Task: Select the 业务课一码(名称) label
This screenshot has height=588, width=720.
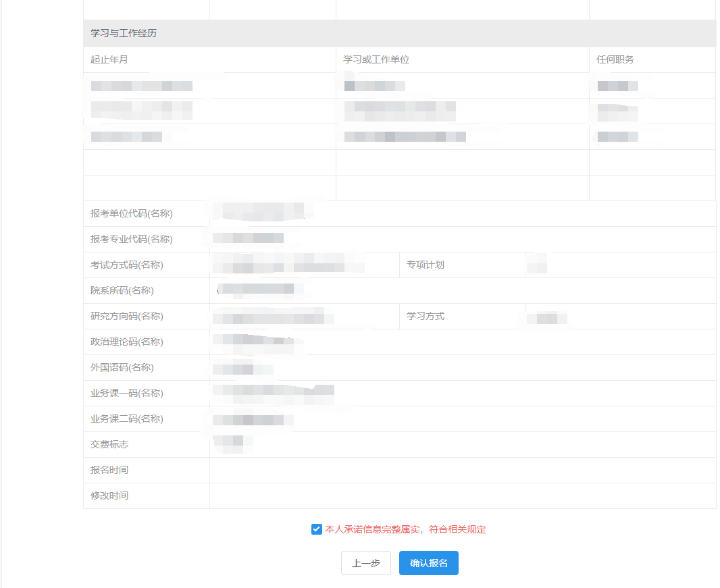Action: 127,394
